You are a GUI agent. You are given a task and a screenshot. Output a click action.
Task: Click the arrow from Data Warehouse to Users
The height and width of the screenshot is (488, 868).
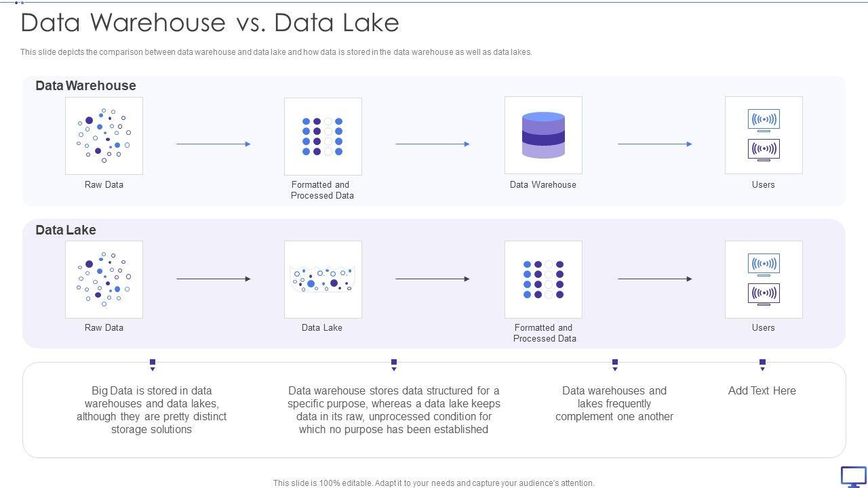pyautogui.click(x=654, y=144)
